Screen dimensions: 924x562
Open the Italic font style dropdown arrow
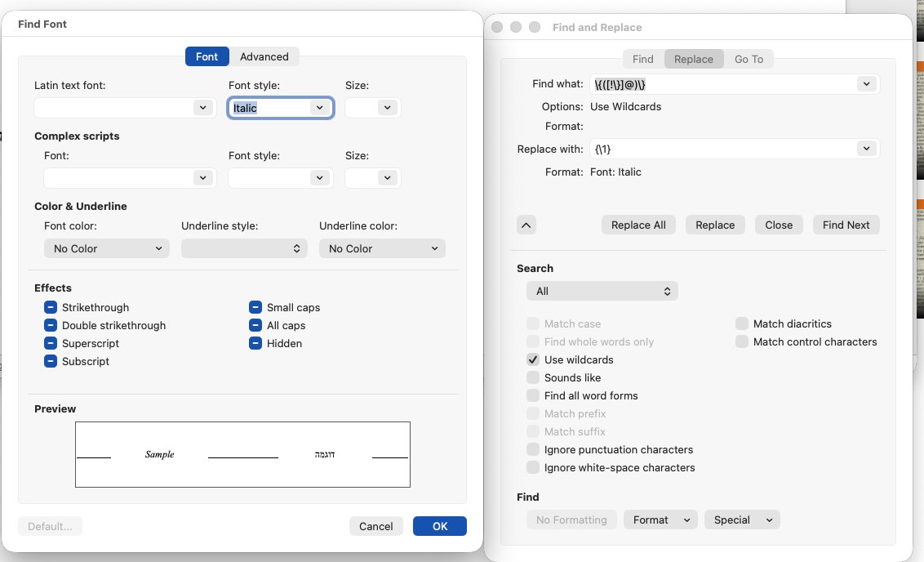pyautogui.click(x=319, y=108)
